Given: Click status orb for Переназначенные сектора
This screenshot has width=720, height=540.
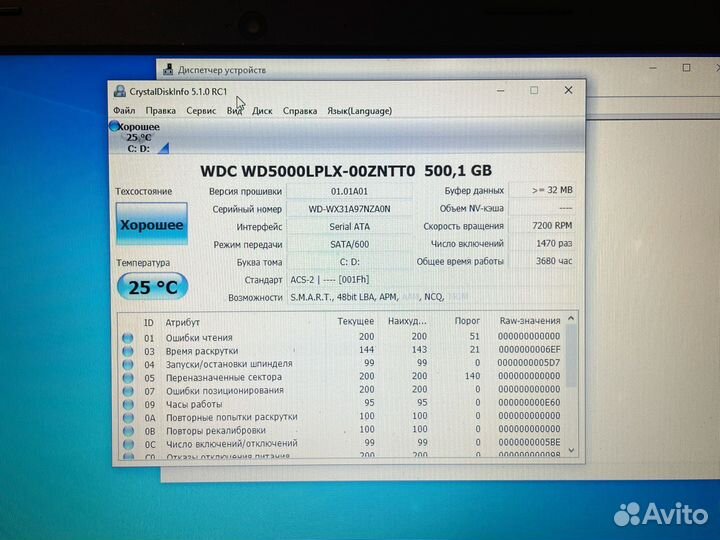Looking at the screenshot, I should [128, 378].
